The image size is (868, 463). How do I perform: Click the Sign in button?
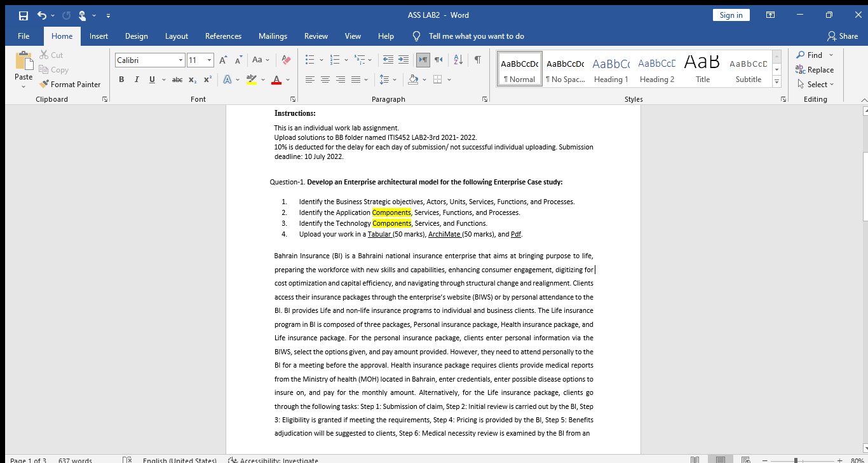click(731, 15)
